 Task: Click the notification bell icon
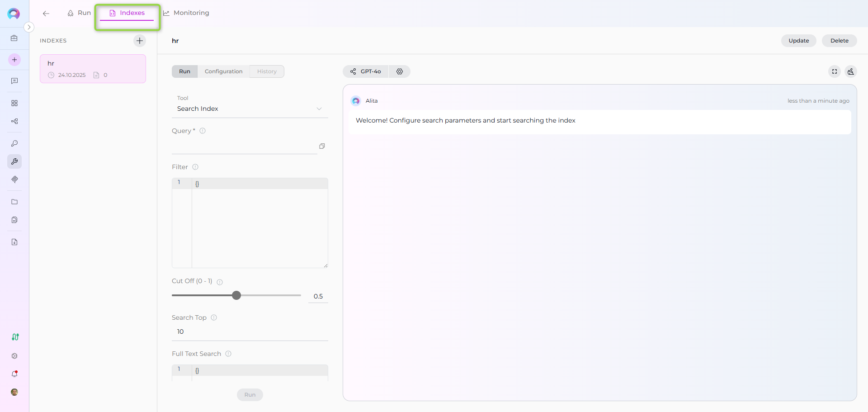point(14,374)
